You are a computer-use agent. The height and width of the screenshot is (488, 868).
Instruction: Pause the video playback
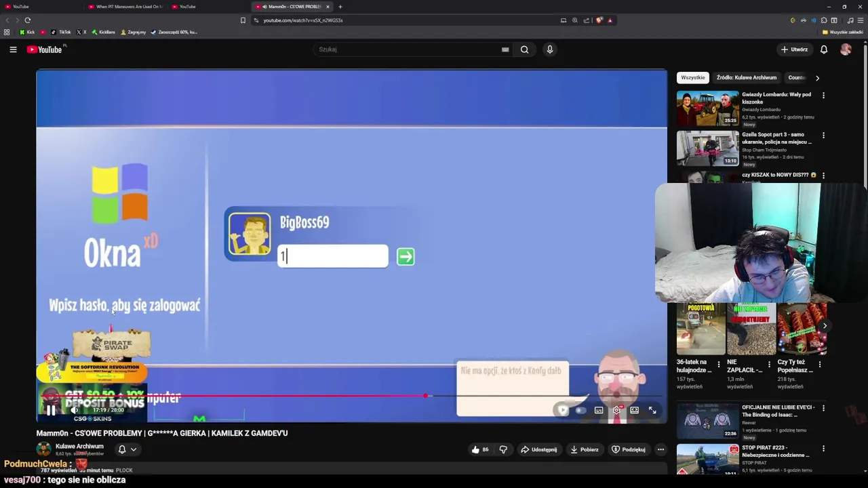51,410
